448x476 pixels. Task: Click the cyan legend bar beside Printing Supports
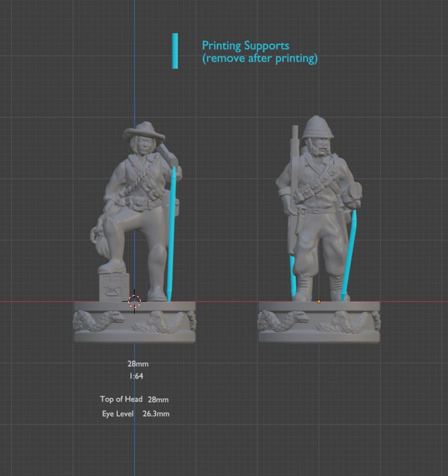tap(175, 51)
